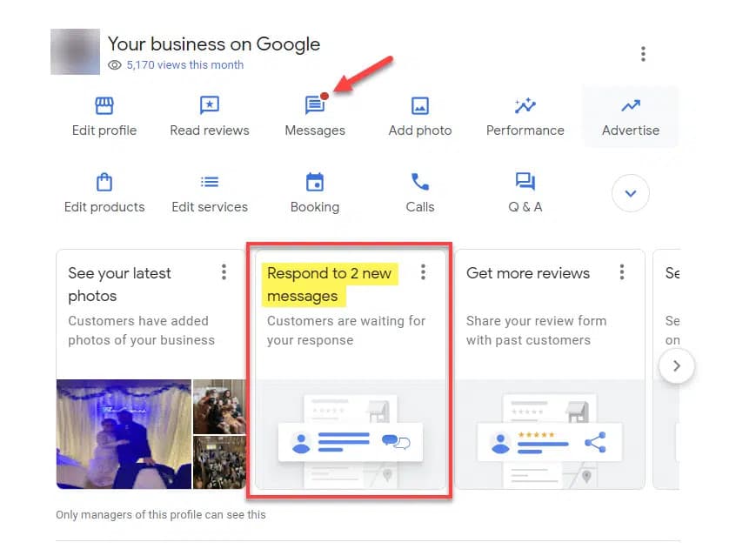Click the Add photo label

pyautogui.click(x=420, y=131)
